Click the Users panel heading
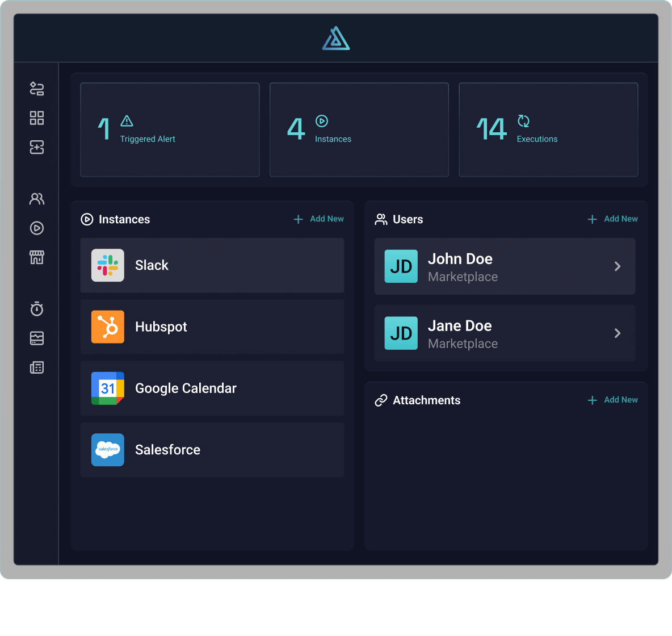The width and height of the screenshot is (672, 636). click(408, 220)
